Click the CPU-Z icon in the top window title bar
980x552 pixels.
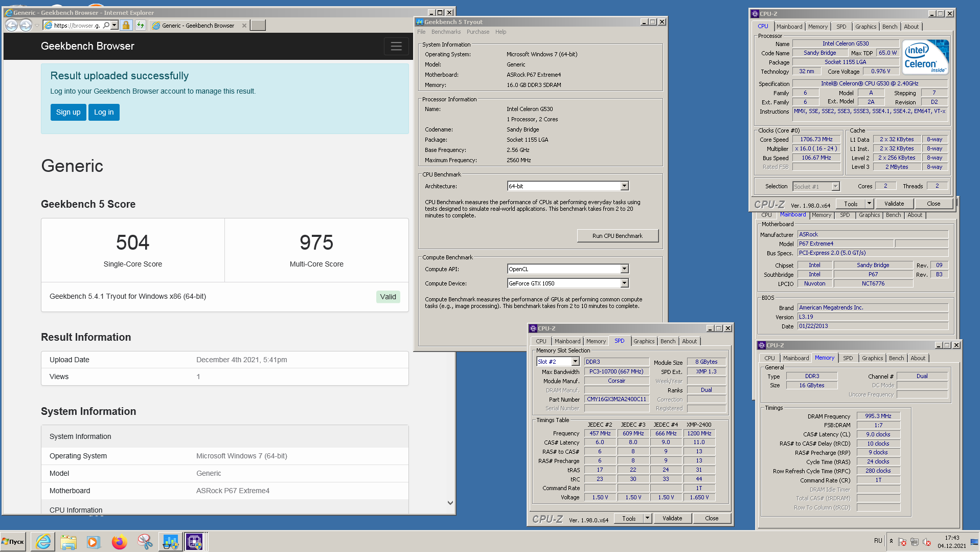755,14
